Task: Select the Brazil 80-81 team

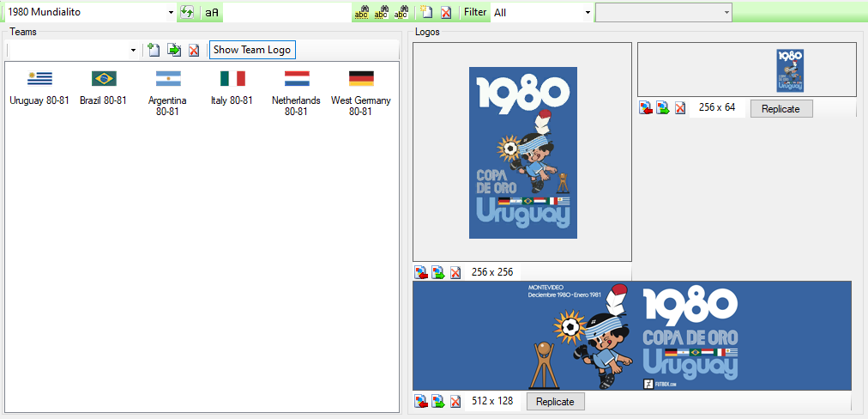Action: (x=104, y=88)
